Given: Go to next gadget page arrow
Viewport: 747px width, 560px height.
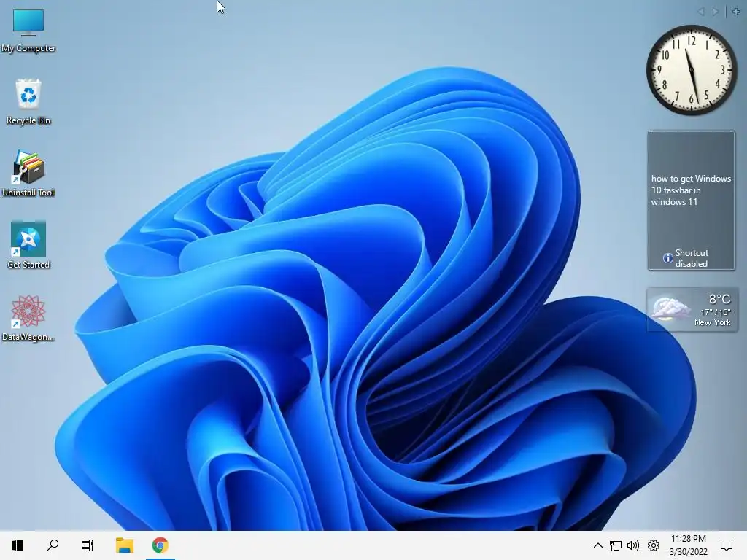Looking at the screenshot, I should 715,12.
